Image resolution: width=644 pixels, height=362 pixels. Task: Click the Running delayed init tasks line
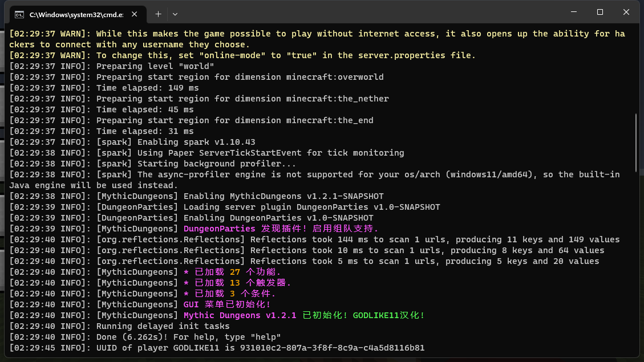point(163,326)
